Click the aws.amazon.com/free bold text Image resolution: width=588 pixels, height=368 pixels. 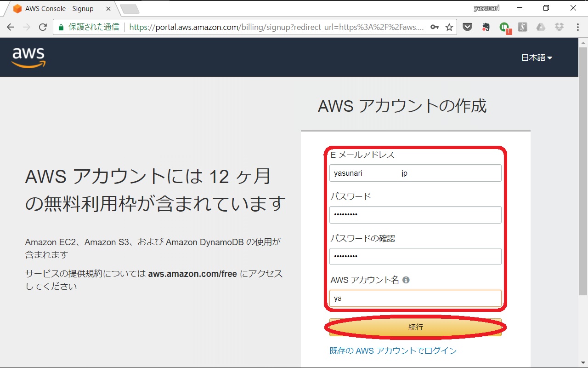[x=192, y=274]
